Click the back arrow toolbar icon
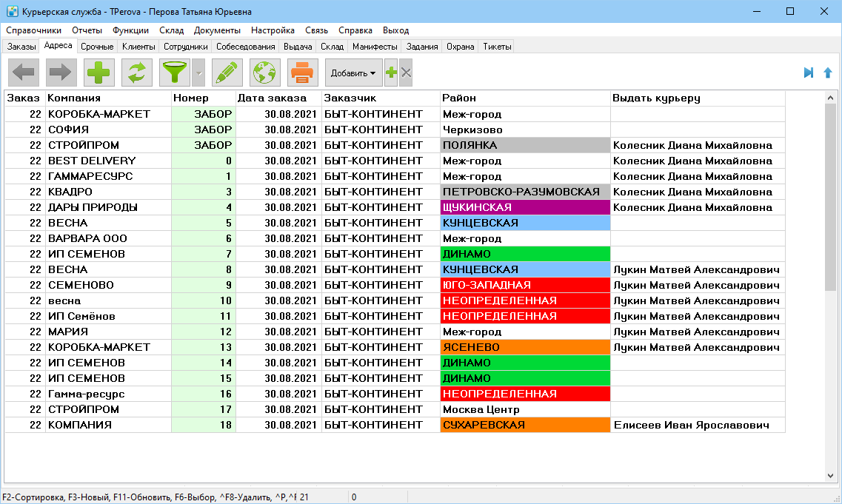Viewport: 842px width, 504px height. tap(24, 73)
